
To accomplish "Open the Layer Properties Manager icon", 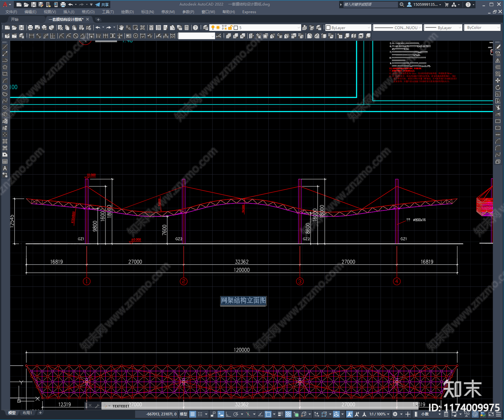I will [x=206, y=28].
